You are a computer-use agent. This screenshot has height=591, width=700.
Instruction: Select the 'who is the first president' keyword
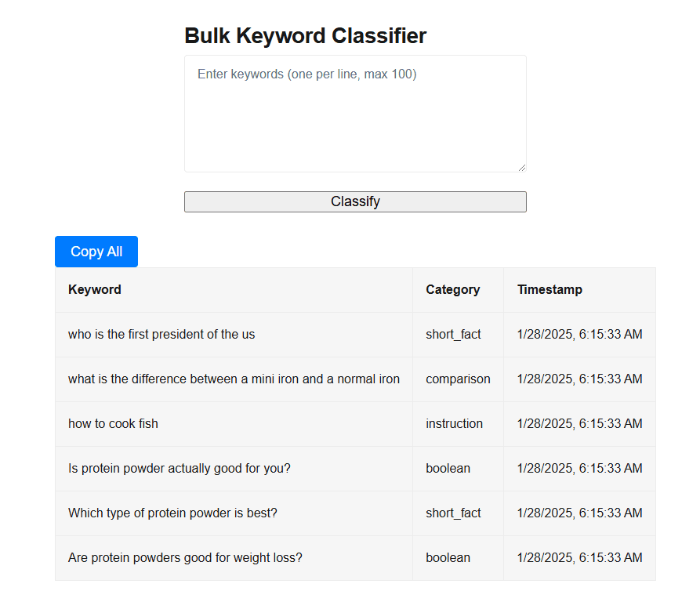coord(161,334)
